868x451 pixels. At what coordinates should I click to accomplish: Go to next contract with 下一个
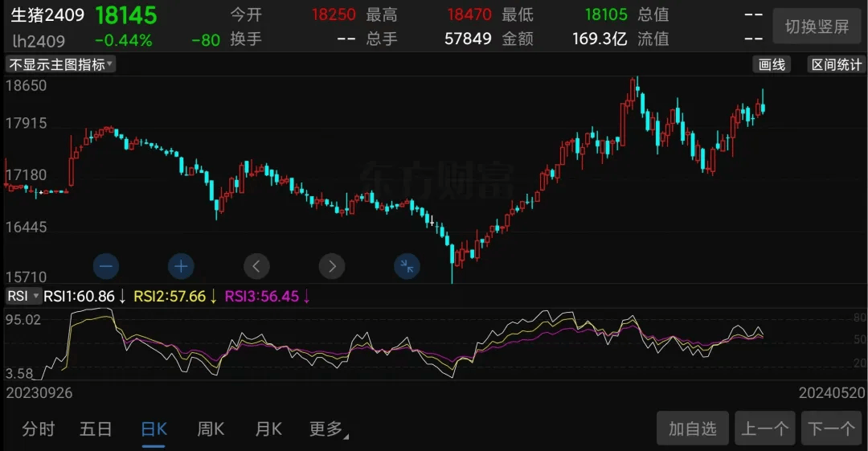[x=831, y=428]
